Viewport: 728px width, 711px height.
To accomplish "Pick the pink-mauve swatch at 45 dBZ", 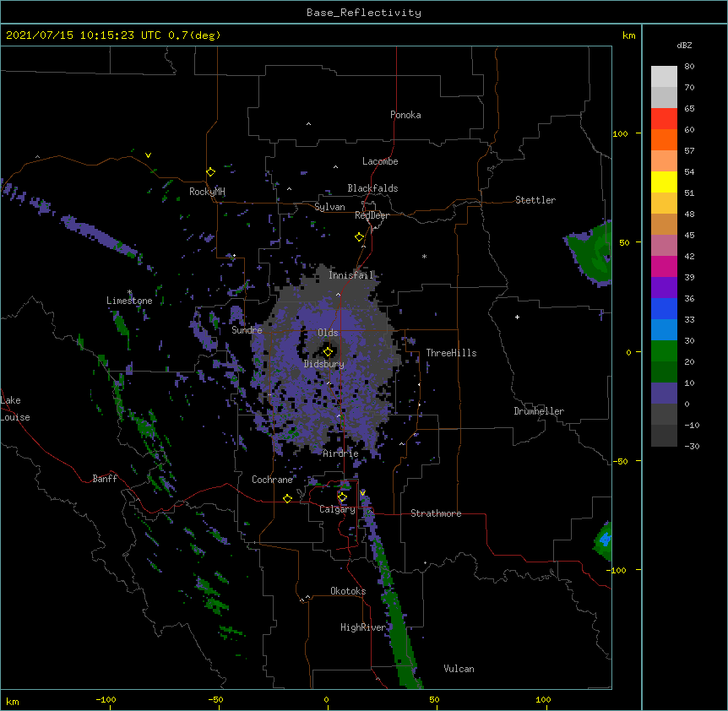I will click(x=664, y=246).
